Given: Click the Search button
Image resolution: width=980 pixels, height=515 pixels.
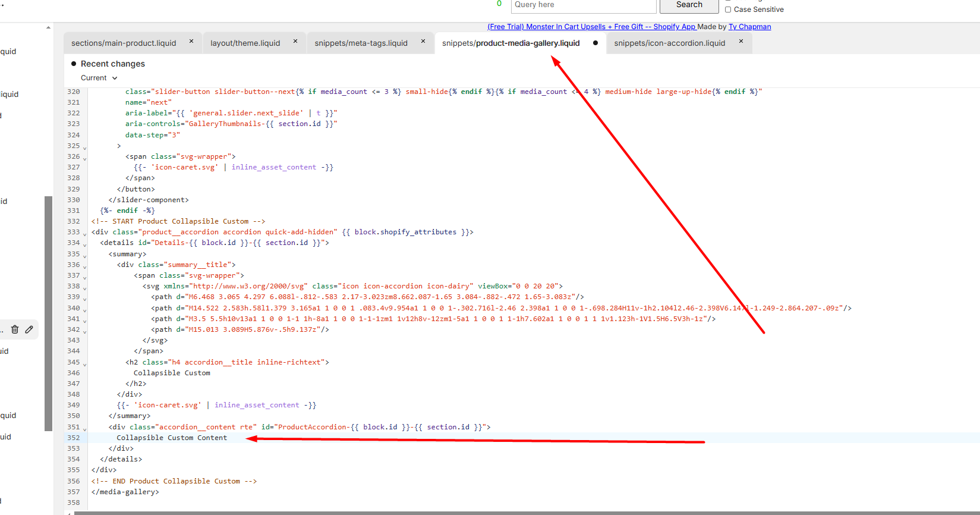Looking at the screenshot, I should (689, 5).
